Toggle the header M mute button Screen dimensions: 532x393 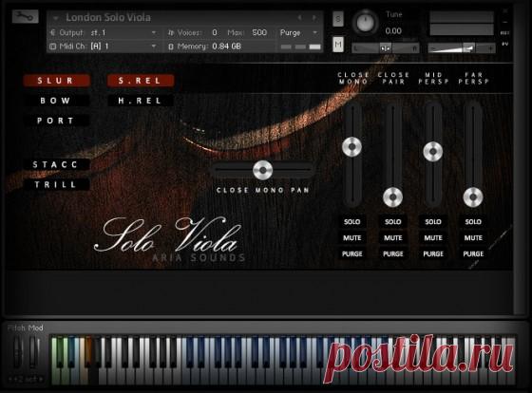click(338, 44)
